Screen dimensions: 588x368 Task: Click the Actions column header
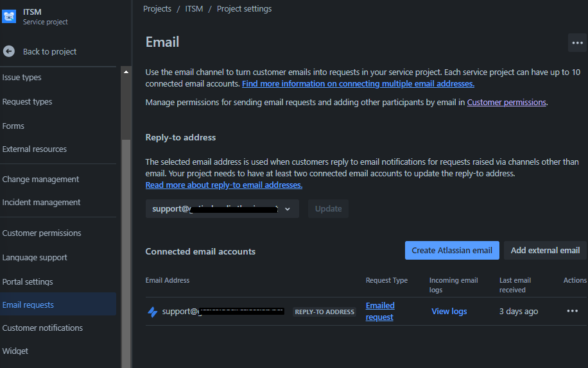(575, 280)
